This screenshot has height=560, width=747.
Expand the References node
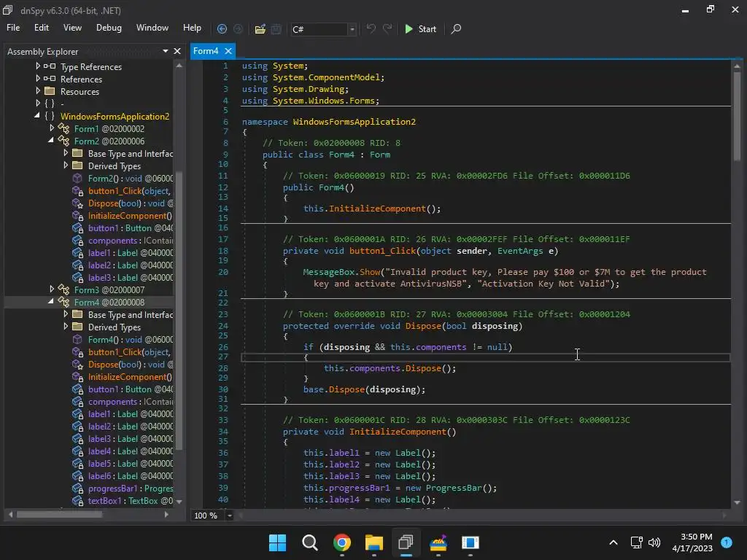[38, 79]
